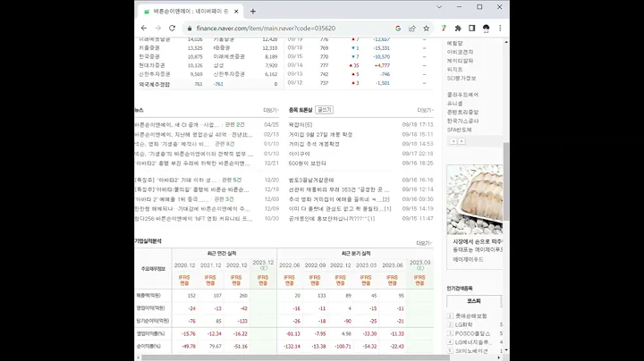Open a new browser tab

253,12
